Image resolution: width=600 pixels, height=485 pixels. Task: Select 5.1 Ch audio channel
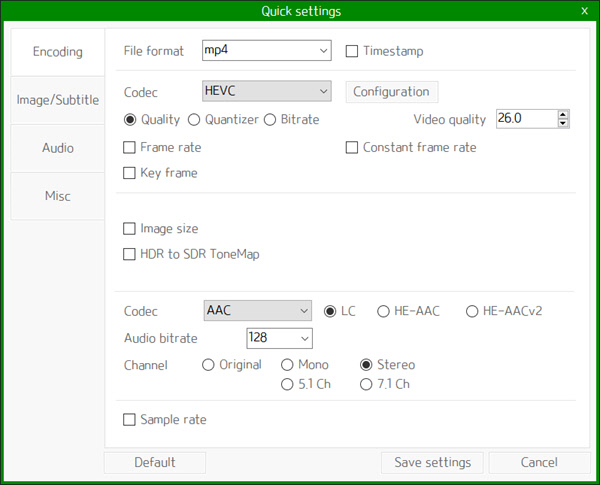288,384
